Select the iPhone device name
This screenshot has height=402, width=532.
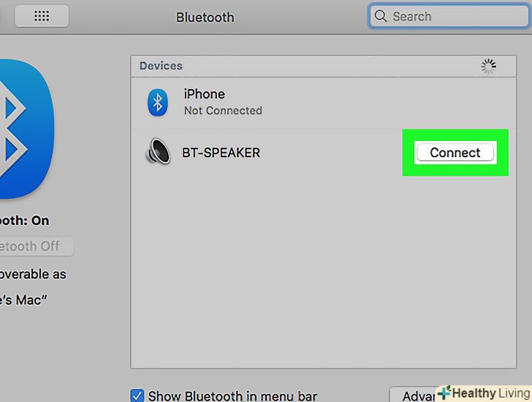[205, 94]
